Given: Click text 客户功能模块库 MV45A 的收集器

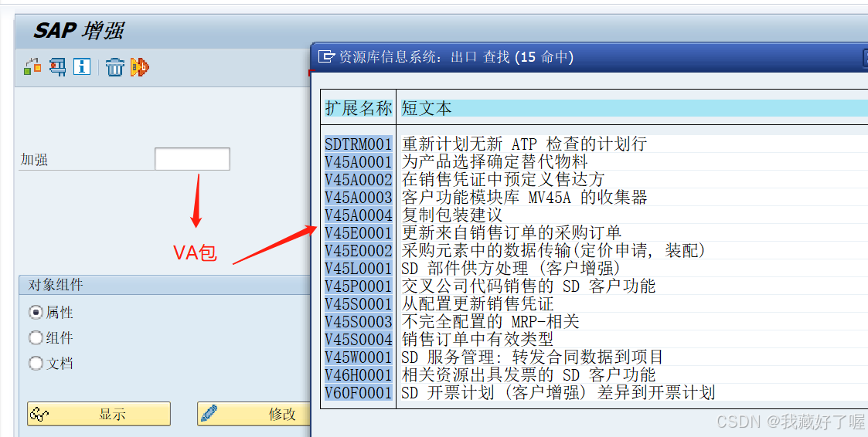Looking at the screenshot, I should [524, 198].
